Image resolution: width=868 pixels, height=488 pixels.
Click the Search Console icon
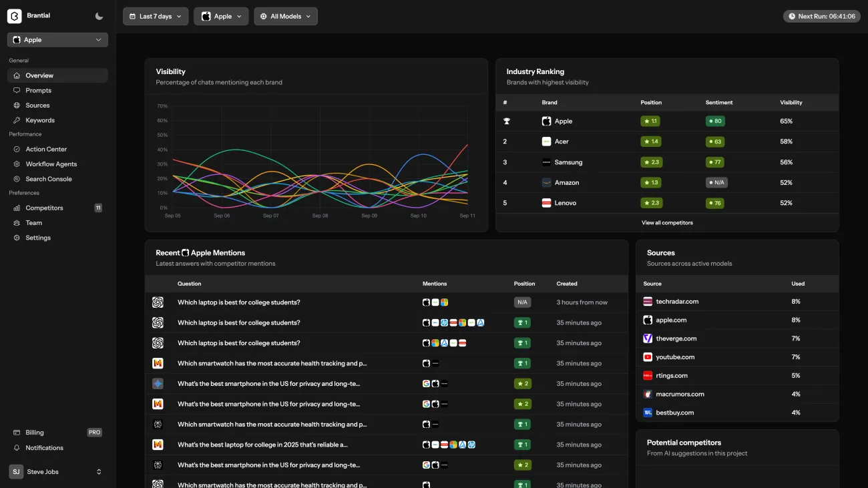(17, 179)
